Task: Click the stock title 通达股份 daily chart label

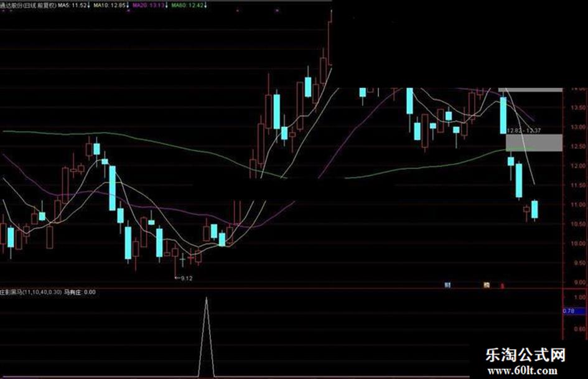Action: 28,5
